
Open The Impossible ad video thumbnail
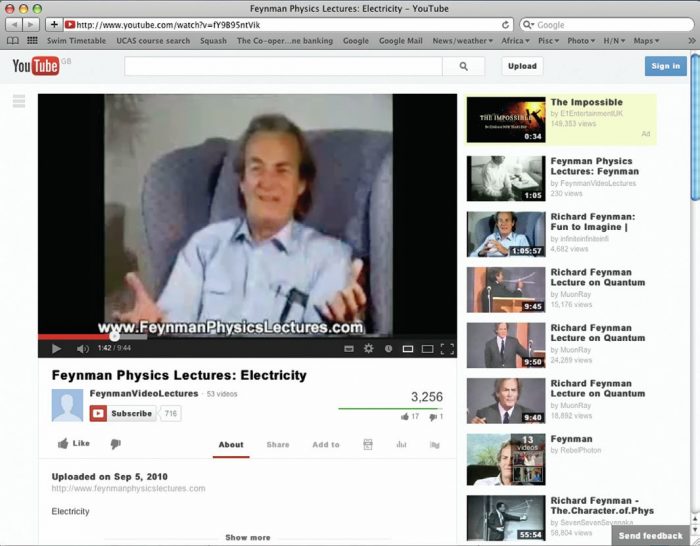pyautogui.click(x=506, y=120)
